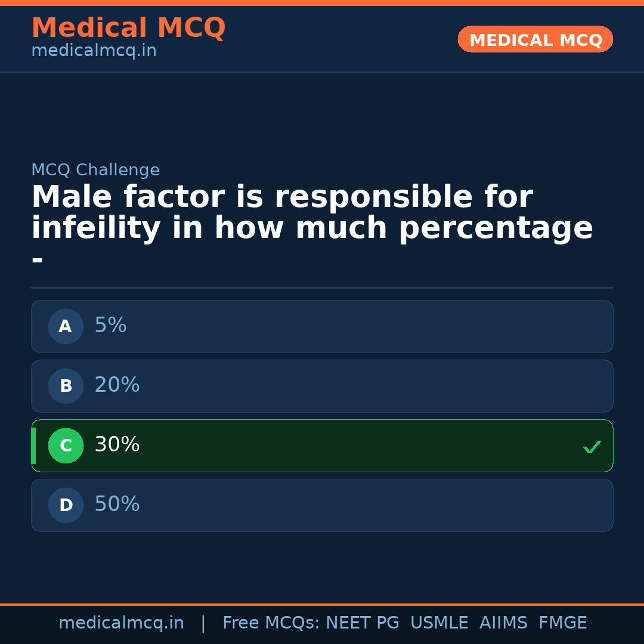Screen dimensions: 644x644
Task: Open the Medical MCQ header title
Action: [128, 28]
